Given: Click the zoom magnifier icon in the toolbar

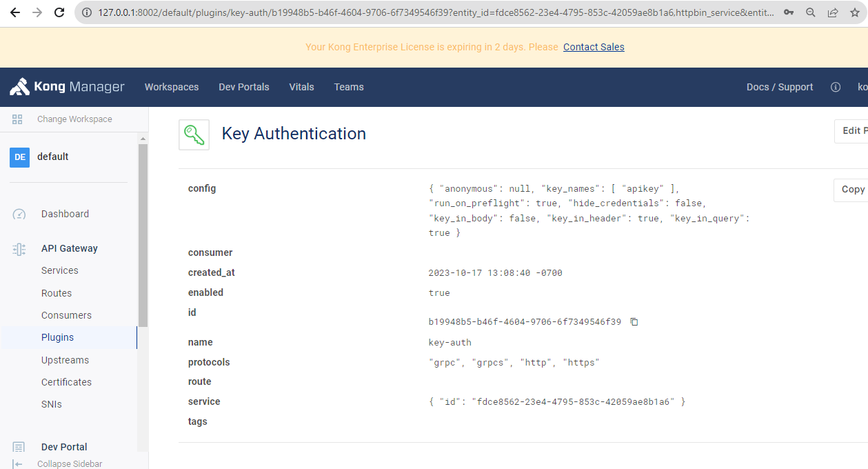Looking at the screenshot, I should [x=810, y=12].
